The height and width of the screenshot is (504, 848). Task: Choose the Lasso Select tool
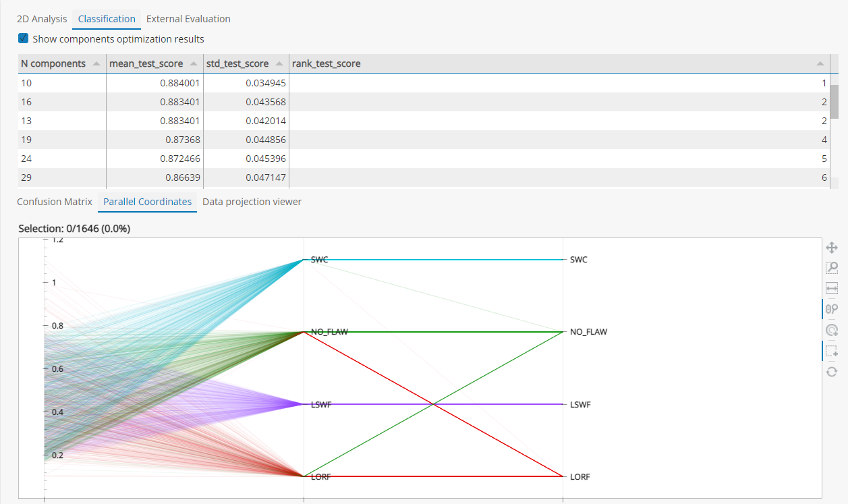tap(832, 330)
